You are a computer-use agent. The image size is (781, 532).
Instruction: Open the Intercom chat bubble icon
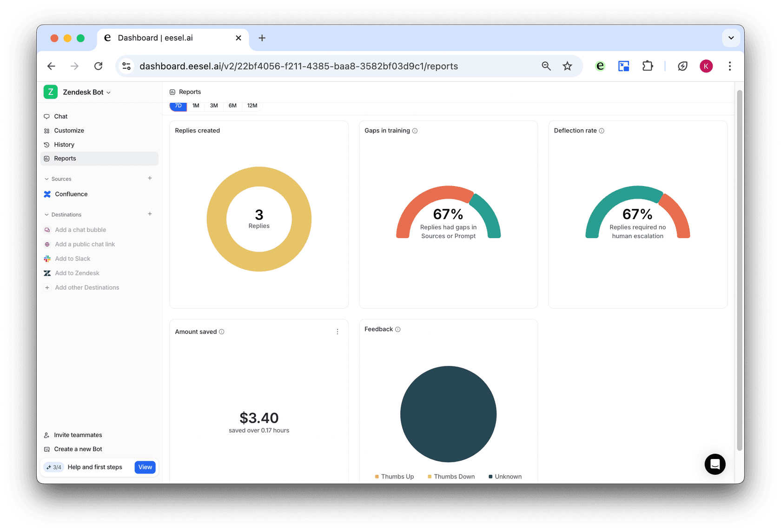tap(715, 464)
